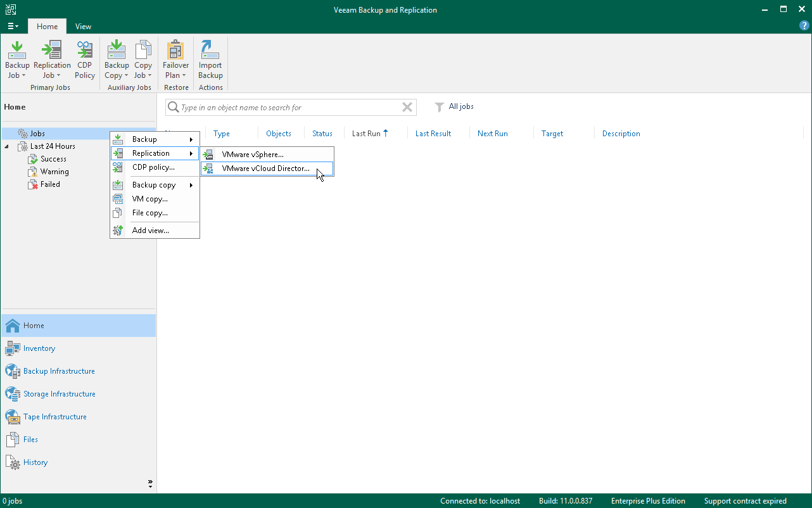Select the Failed tree item

point(50,184)
